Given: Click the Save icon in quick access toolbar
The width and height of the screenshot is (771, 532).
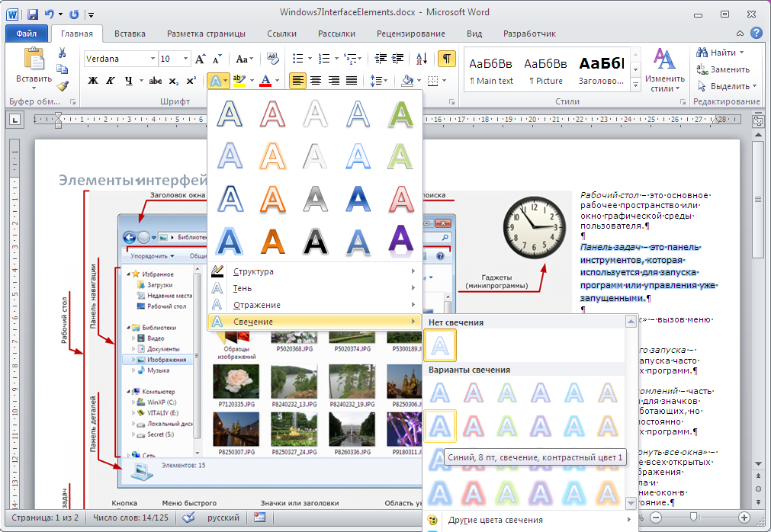Looking at the screenshot, I should tap(33, 14).
